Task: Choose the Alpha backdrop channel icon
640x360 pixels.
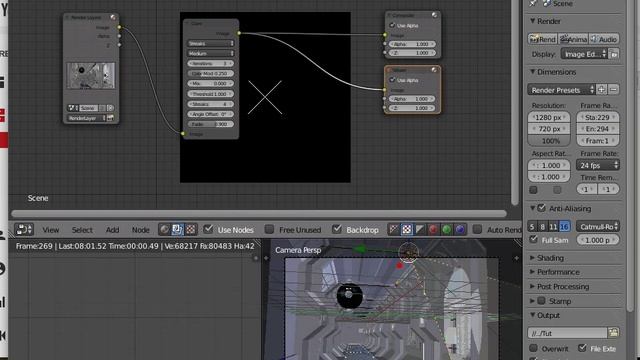Action: tap(420, 229)
